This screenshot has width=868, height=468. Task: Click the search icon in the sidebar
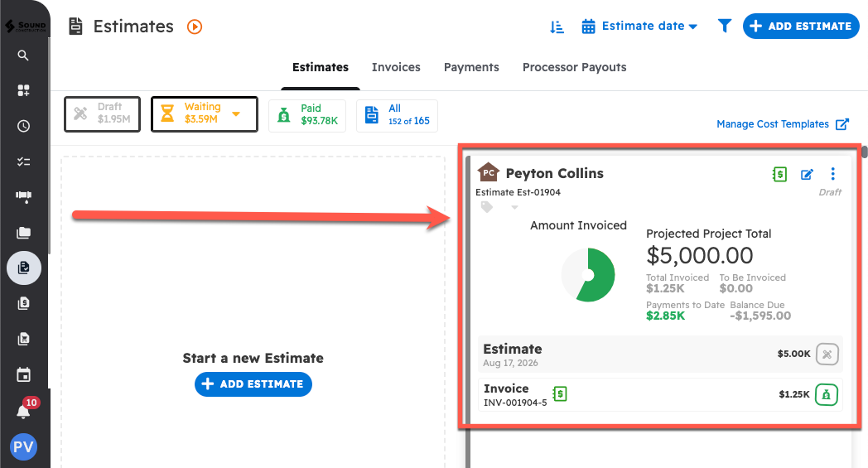(23, 55)
